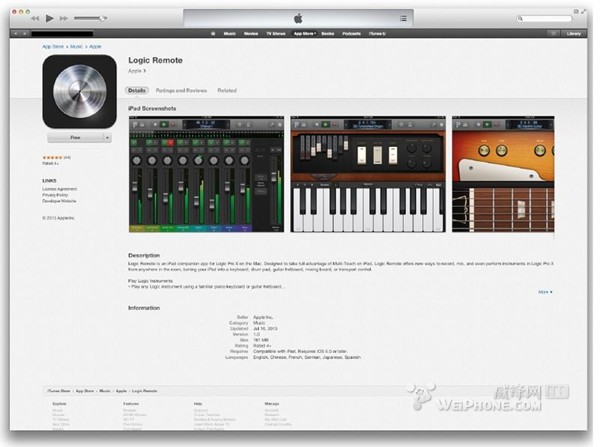600x447 pixels.
Task: Adjust the volume slider knob
Action: [x=102, y=18]
